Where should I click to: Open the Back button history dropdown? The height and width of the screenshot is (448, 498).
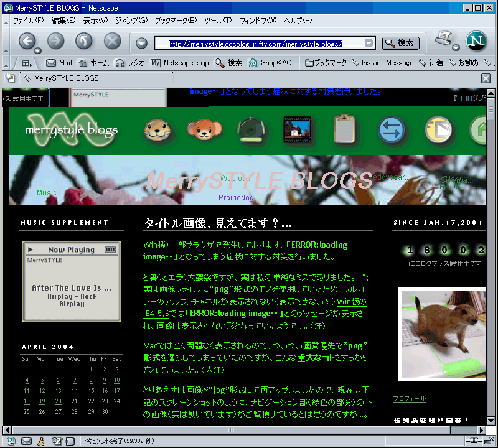37,50
